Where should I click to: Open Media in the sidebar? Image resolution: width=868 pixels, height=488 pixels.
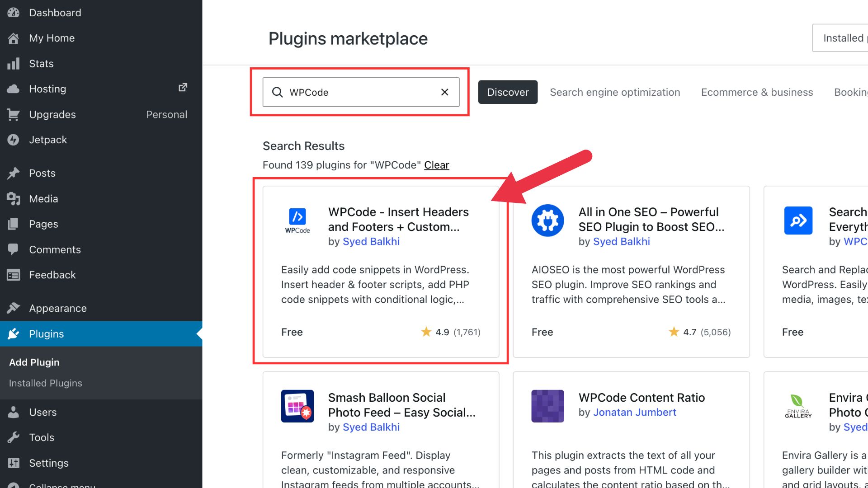click(x=101, y=199)
